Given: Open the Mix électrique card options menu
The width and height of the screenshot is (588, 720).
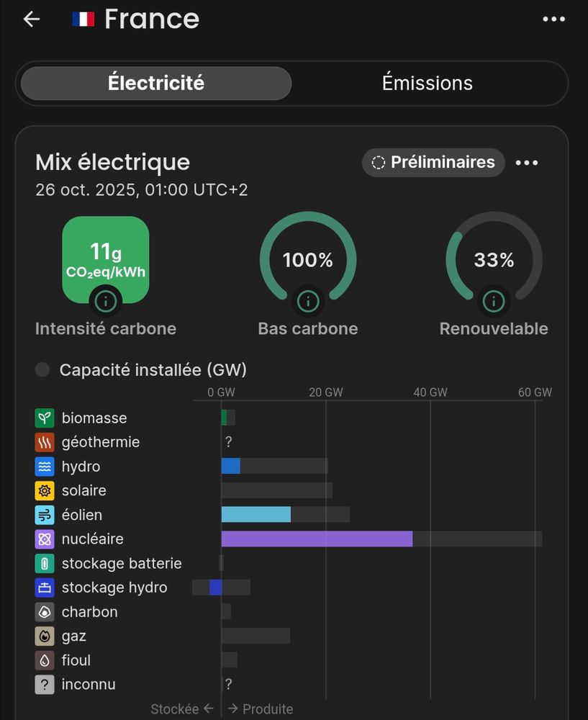Looking at the screenshot, I should [x=528, y=163].
